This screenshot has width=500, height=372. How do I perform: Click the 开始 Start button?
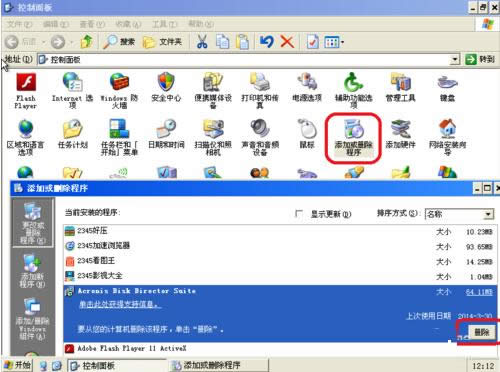tap(18, 365)
